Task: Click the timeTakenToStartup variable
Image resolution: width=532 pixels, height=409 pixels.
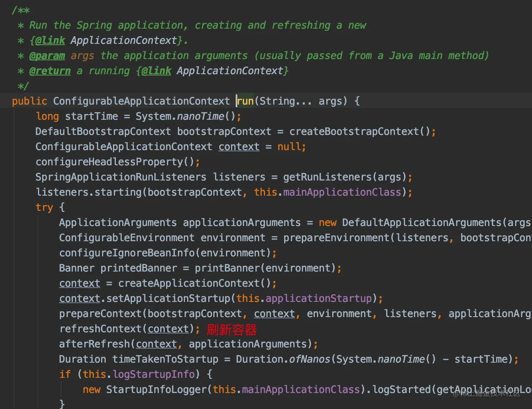Action: 165,359
